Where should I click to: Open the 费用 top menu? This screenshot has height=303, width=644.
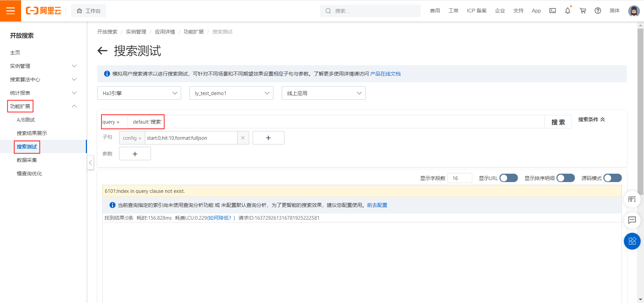(435, 11)
